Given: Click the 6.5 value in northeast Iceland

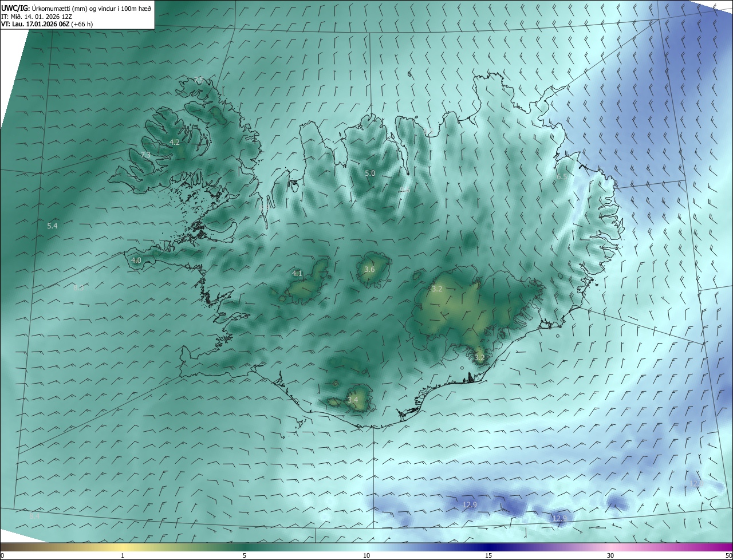Looking at the screenshot, I should [562, 178].
